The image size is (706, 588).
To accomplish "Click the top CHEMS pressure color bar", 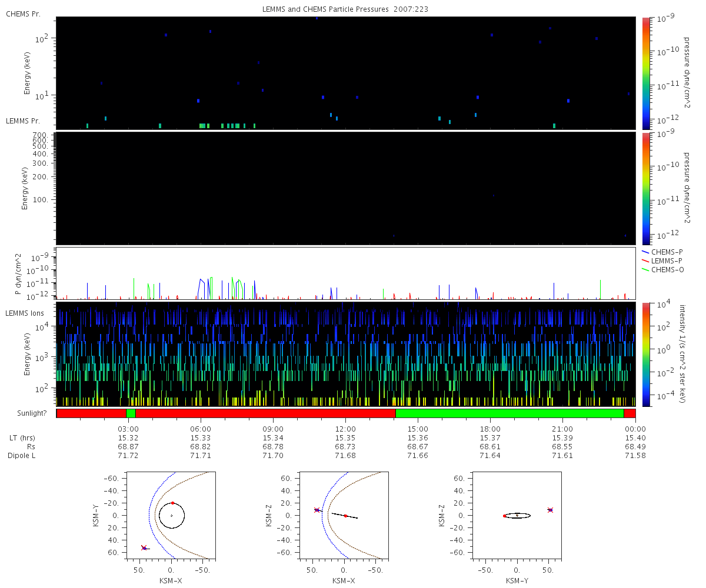I will point(645,73).
